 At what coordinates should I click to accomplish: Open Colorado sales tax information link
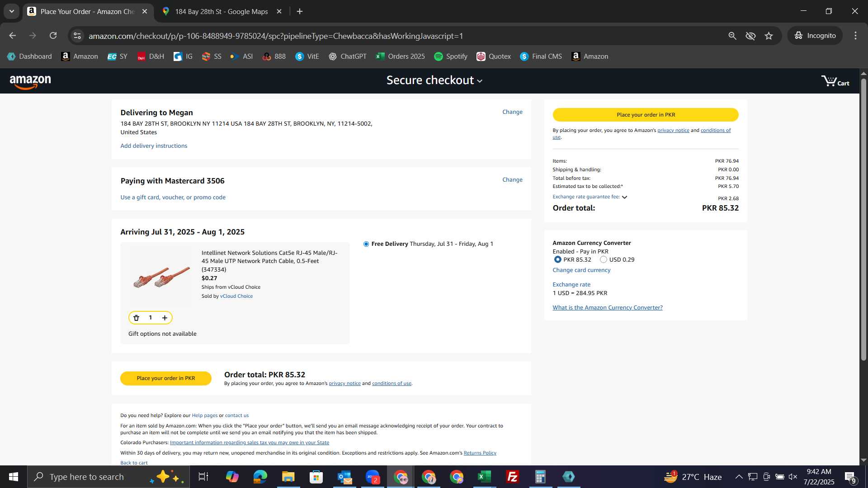(x=250, y=443)
